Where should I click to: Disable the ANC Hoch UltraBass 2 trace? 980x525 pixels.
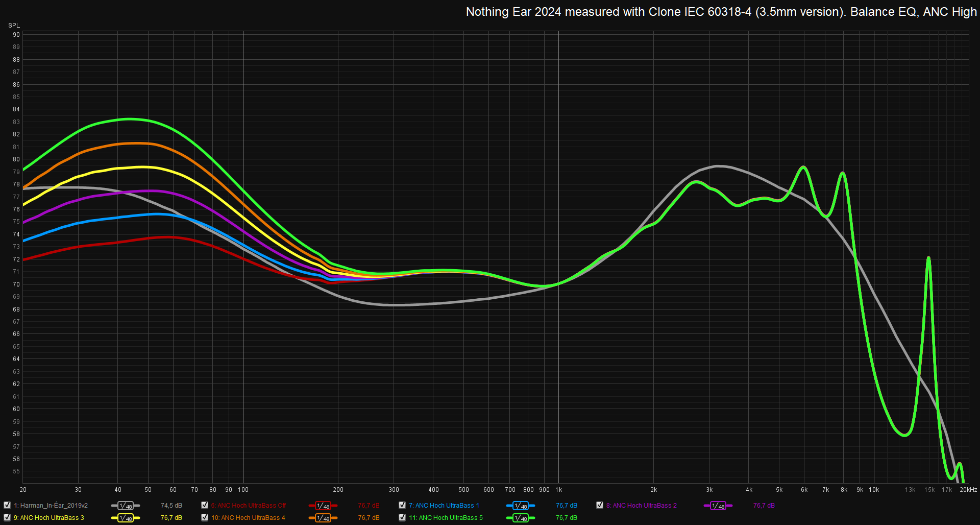pyautogui.click(x=600, y=505)
